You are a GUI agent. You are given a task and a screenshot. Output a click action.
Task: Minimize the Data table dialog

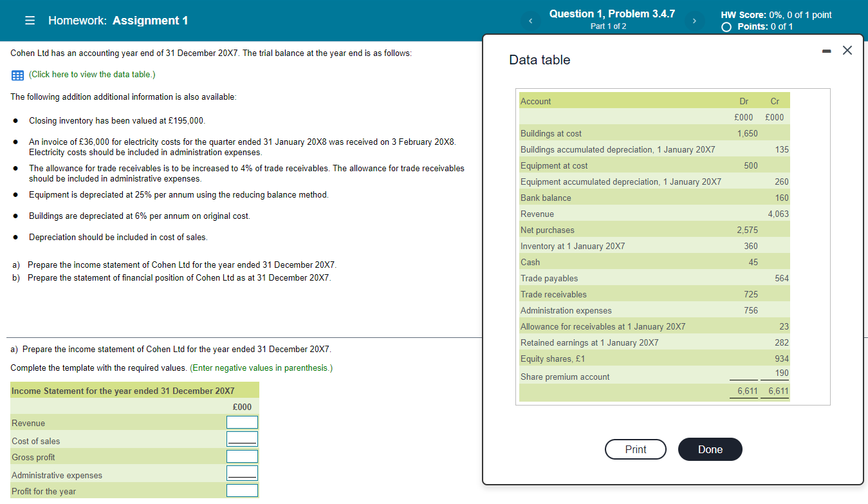826,50
